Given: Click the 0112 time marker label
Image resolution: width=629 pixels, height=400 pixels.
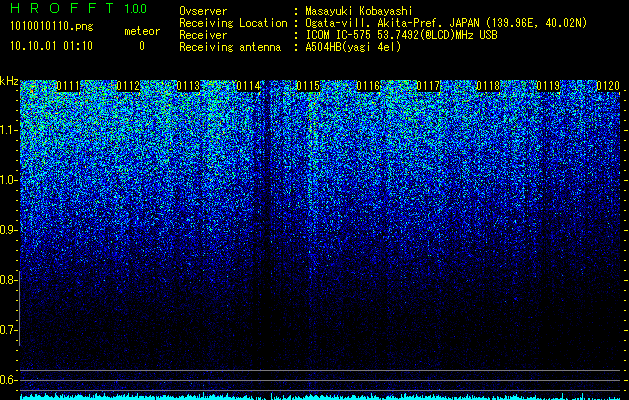Looking at the screenshot, I should coord(128,86).
